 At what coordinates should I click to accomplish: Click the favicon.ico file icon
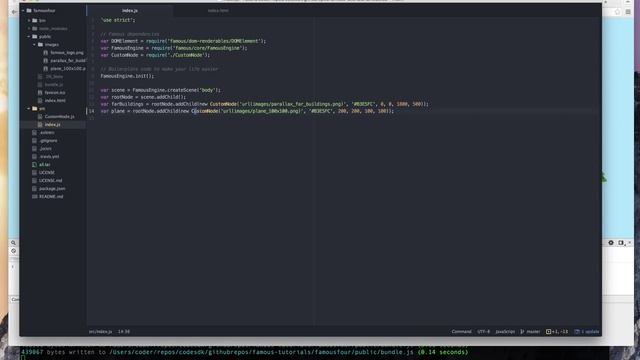pyautogui.click(x=40, y=93)
